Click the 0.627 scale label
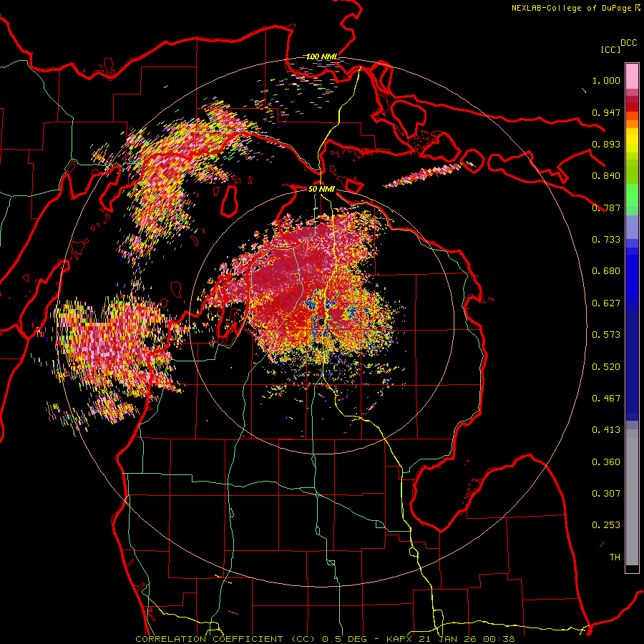The image size is (644, 644). click(x=606, y=303)
